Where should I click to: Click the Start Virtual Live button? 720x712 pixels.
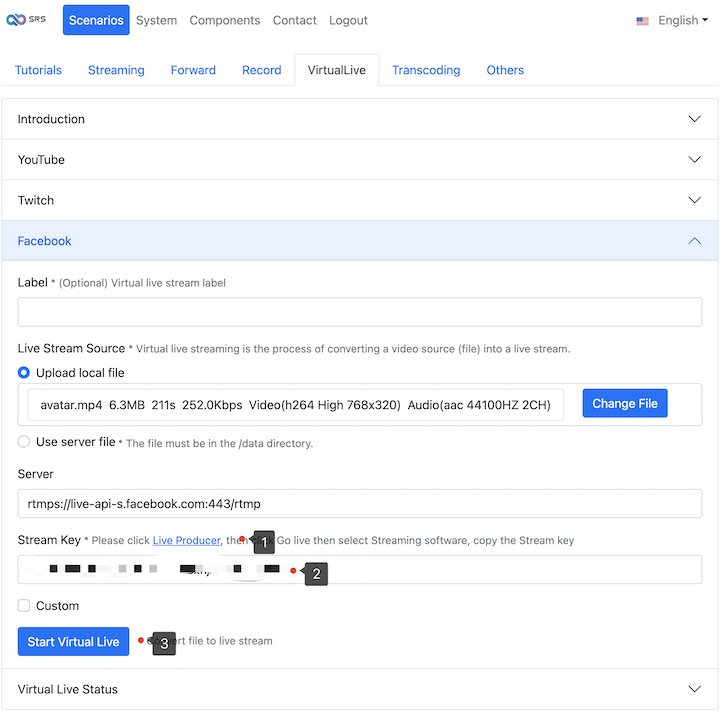(73, 641)
